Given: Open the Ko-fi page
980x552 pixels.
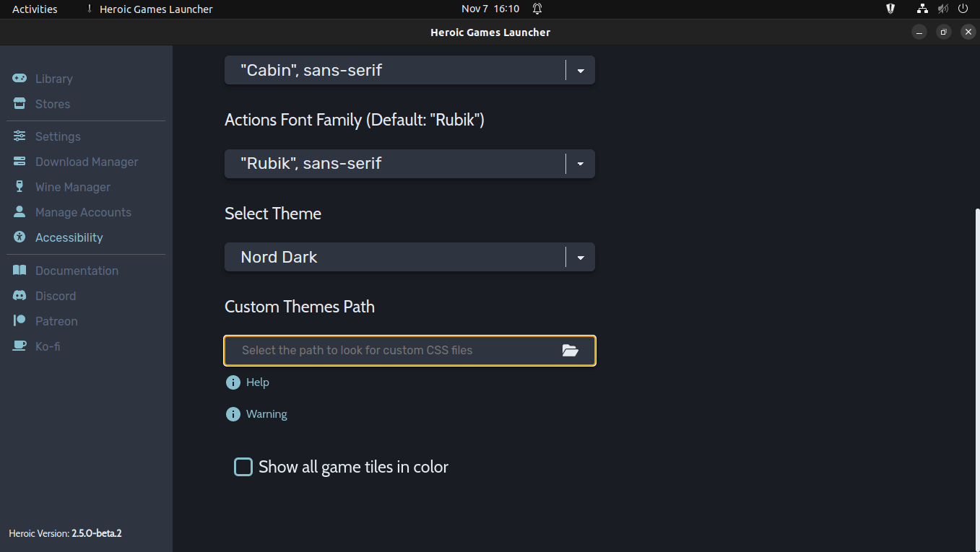Looking at the screenshot, I should tap(48, 346).
